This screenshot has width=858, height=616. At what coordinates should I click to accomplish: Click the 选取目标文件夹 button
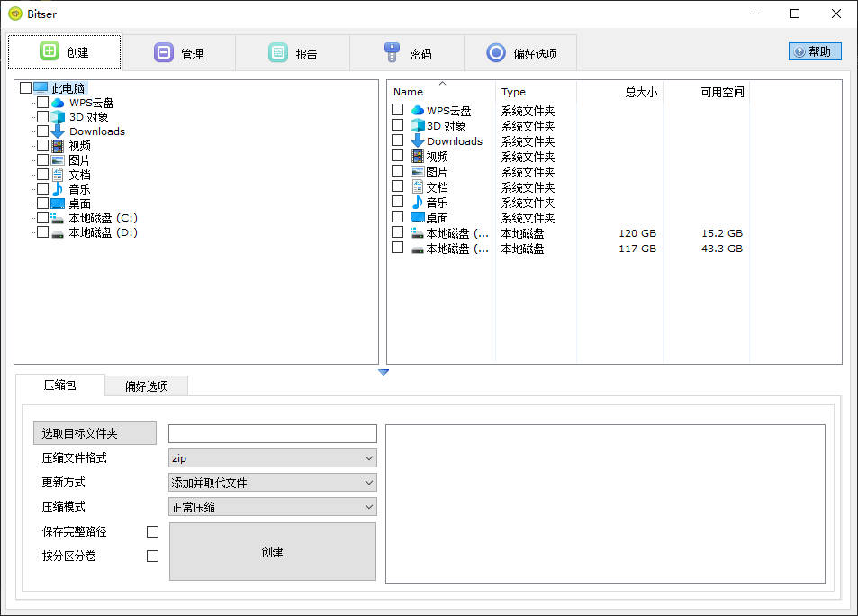point(95,434)
